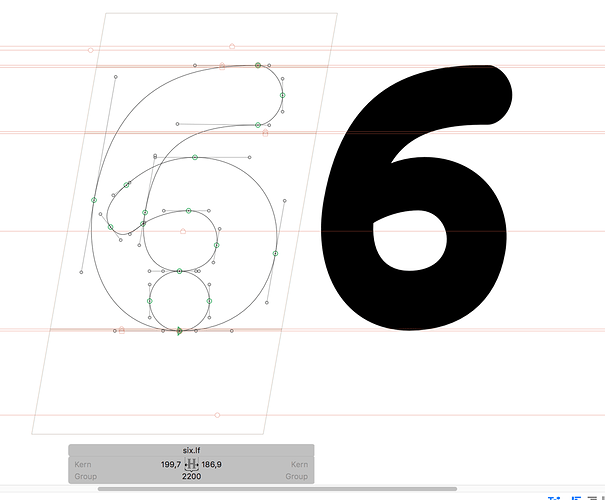
Task: Click the right sidebearing value 186,9
Action: [212, 465]
